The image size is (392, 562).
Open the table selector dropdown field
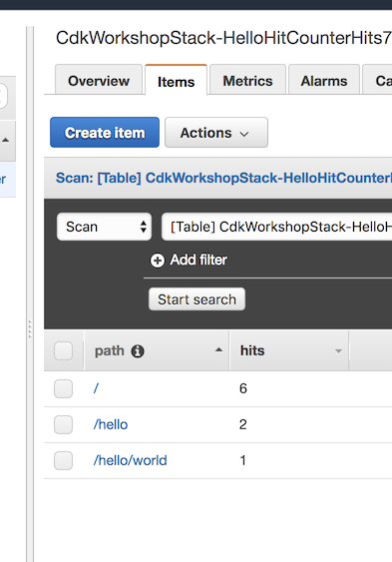276,227
